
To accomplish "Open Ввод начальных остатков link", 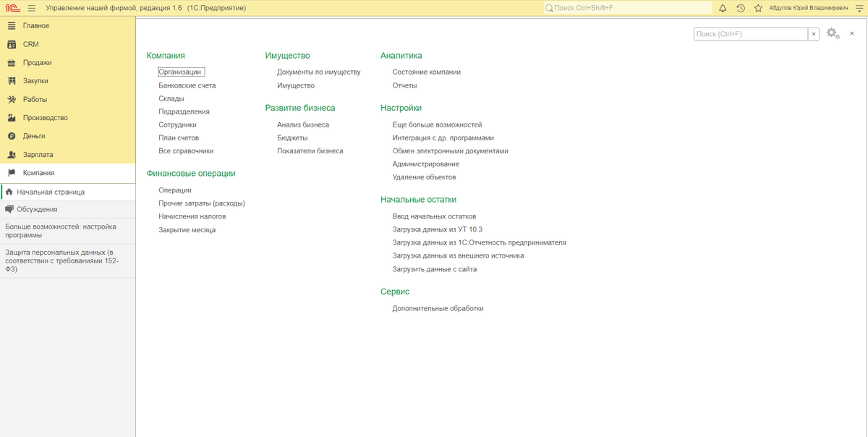I will pos(434,216).
